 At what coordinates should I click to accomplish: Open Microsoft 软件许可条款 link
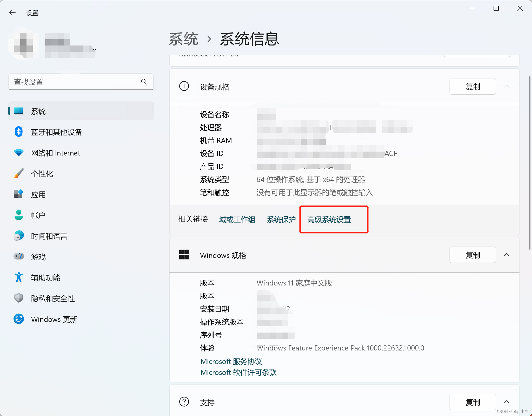(x=238, y=372)
